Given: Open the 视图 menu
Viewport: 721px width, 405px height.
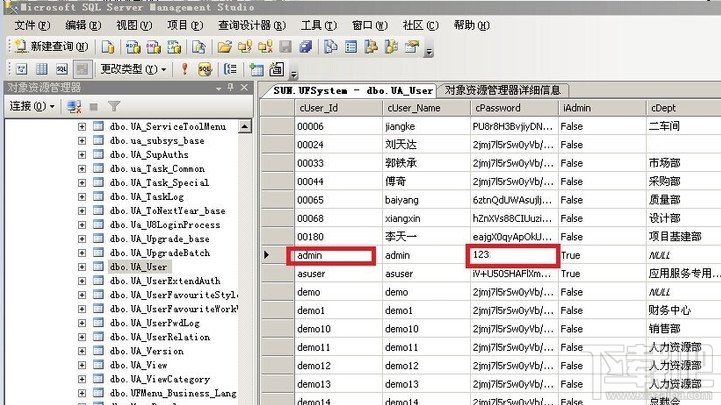Looking at the screenshot, I should 134,25.
